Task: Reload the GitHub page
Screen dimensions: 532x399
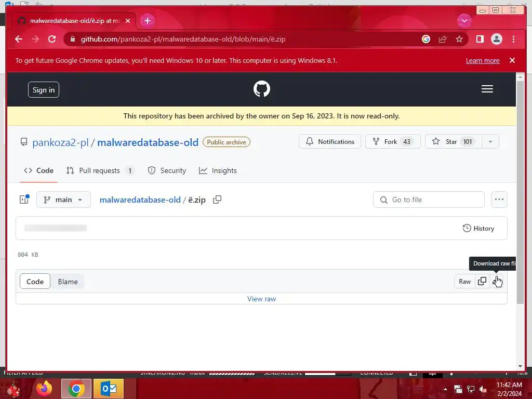Action: pyautogui.click(x=52, y=39)
